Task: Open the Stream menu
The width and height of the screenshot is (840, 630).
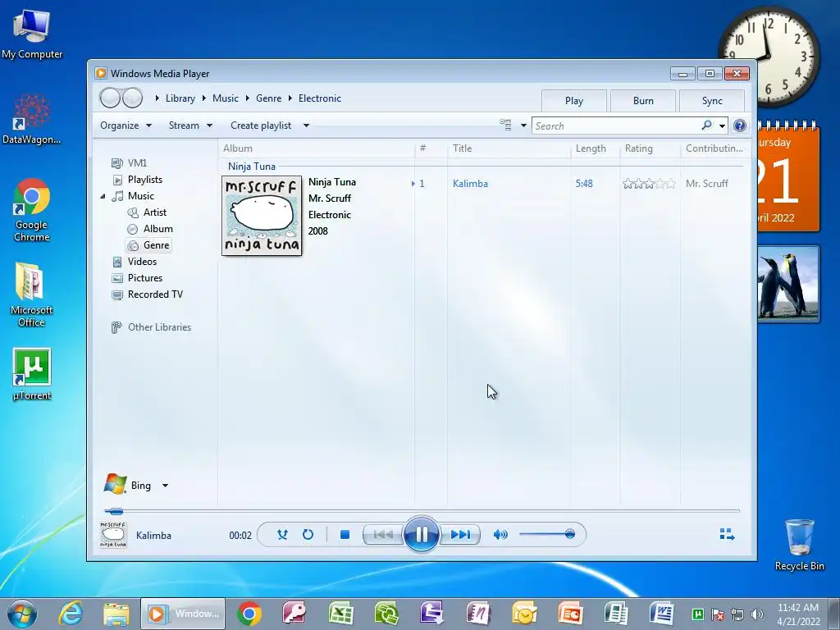Action: 190,126
